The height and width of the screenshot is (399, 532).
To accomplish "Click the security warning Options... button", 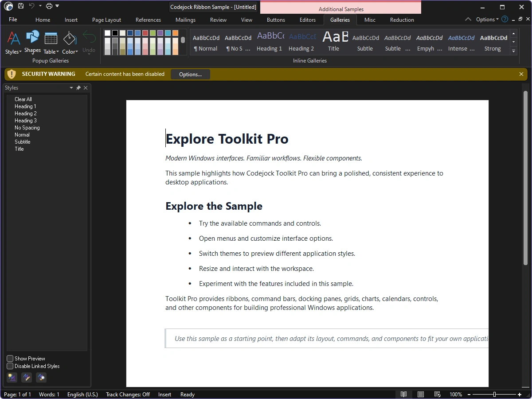I will point(190,74).
